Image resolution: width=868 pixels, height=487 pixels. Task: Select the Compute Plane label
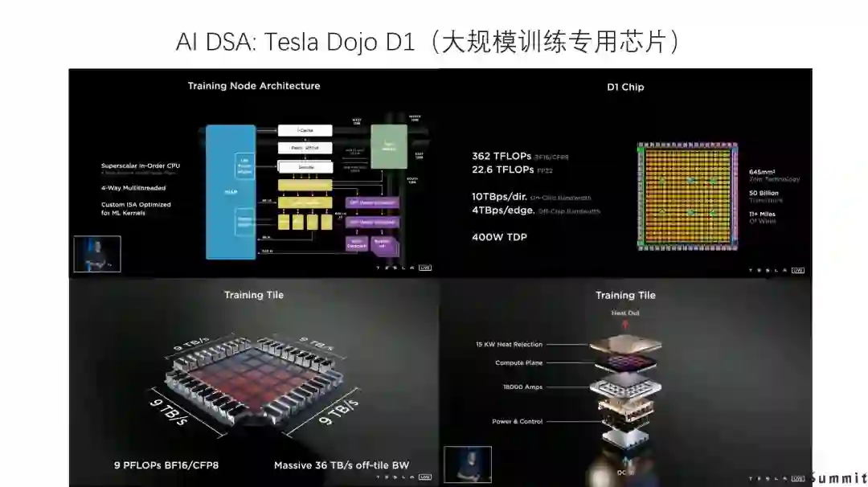click(518, 363)
